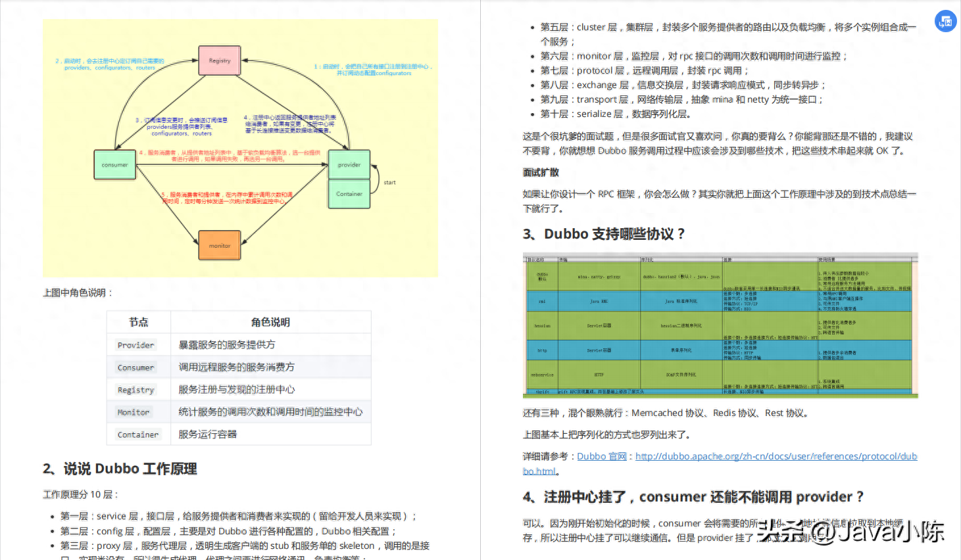Select the green provider box in the diagram
This screenshot has width=961, height=560.
tap(349, 164)
